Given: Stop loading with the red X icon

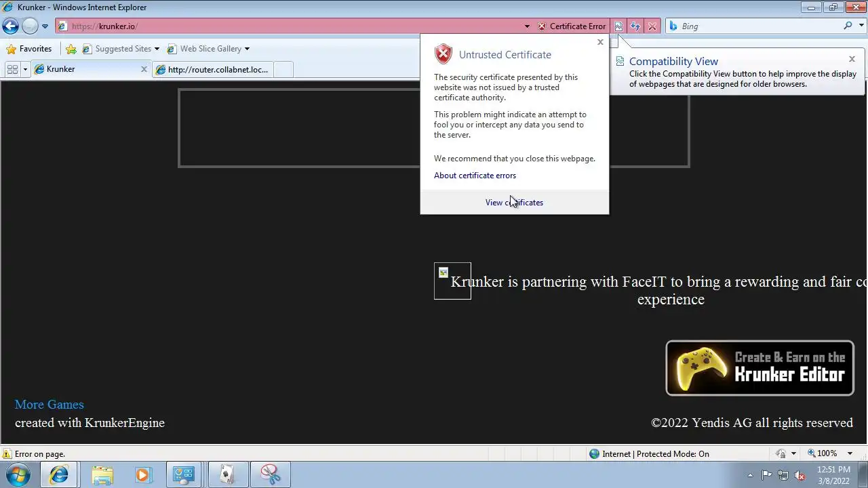Looking at the screenshot, I should [652, 26].
